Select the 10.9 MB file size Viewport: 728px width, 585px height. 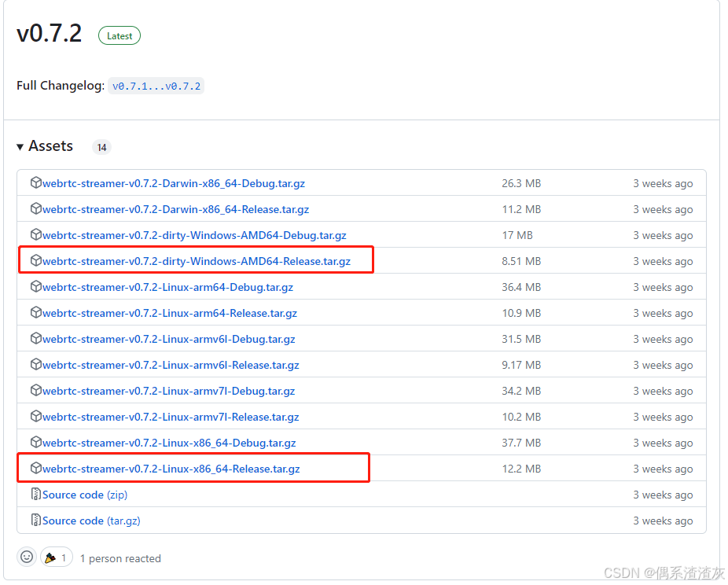pyautogui.click(x=521, y=314)
